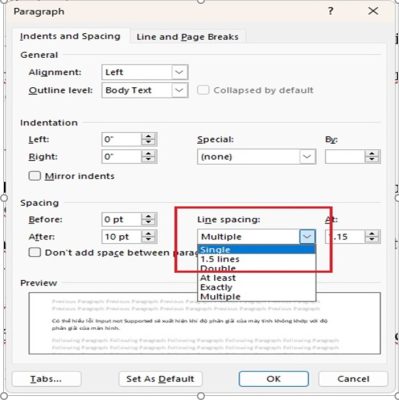Viewport: 399px width, 400px height.
Task: Increase Before spacing with up arrow
Action: point(148,216)
